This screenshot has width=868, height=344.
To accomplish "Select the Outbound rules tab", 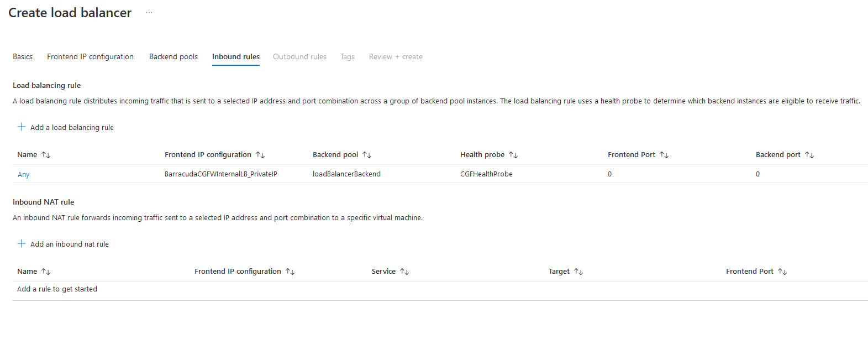I will point(299,56).
